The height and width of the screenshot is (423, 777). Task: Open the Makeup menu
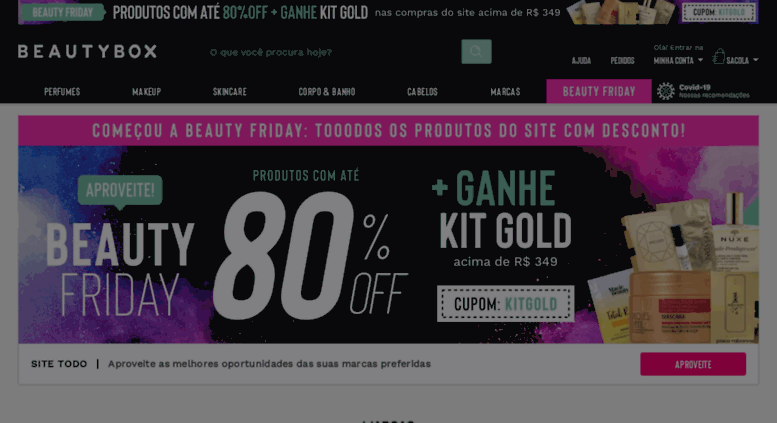(146, 92)
